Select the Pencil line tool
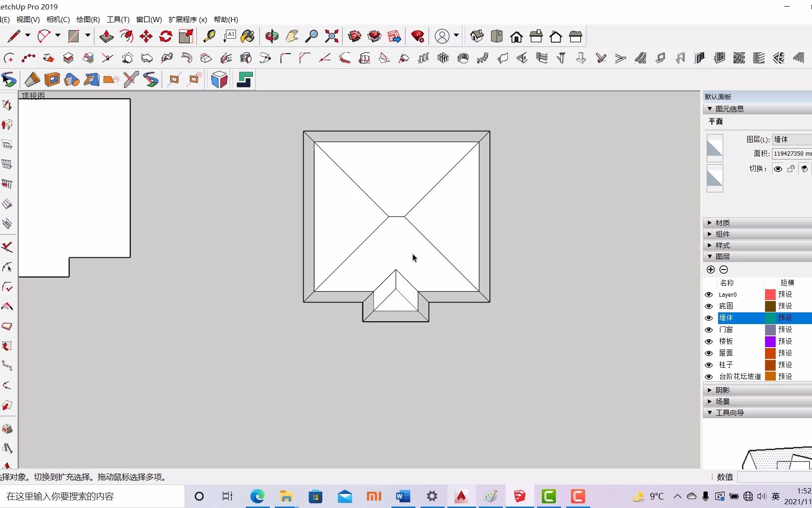812x508 pixels. pyautogui.click(x=14, y=36)
